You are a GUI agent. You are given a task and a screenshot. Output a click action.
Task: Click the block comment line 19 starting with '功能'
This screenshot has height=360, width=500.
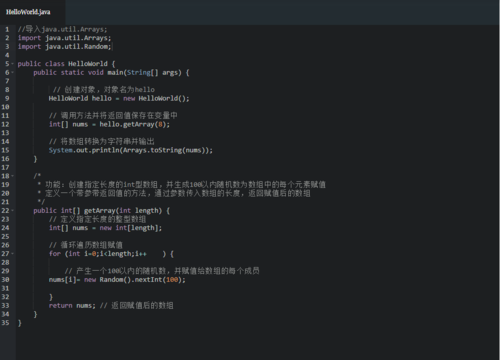pyautogui.click(x=182, y=185)
